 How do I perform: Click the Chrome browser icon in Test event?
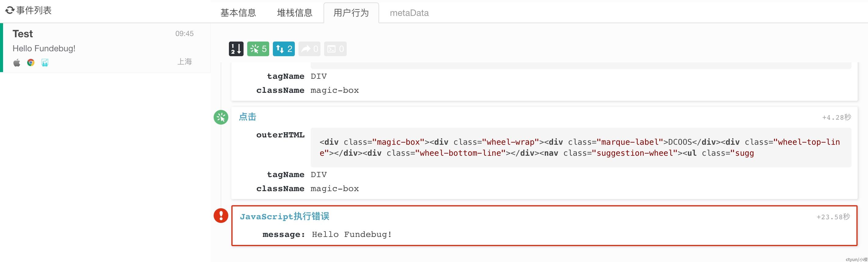(31, 63)
